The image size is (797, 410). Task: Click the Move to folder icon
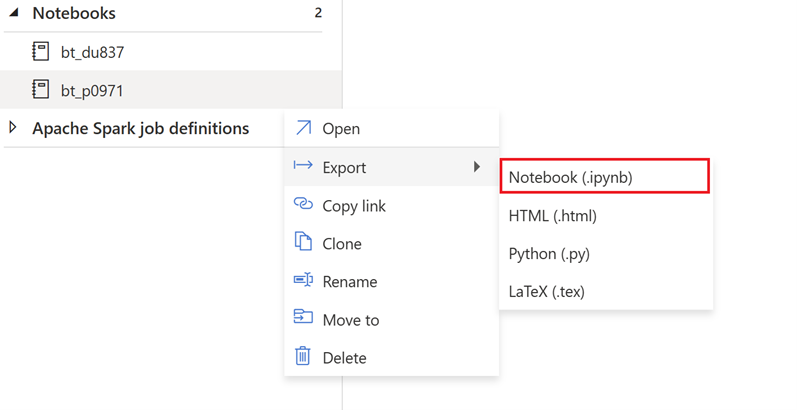(303, 318)
